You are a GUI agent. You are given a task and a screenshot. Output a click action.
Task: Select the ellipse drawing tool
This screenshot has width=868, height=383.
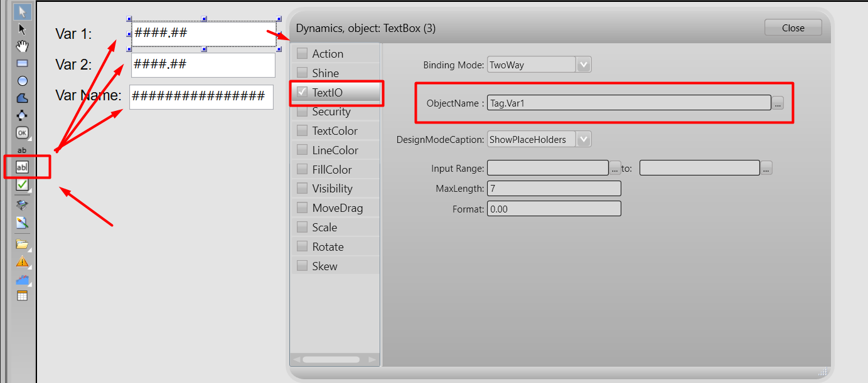coord(23,81)
